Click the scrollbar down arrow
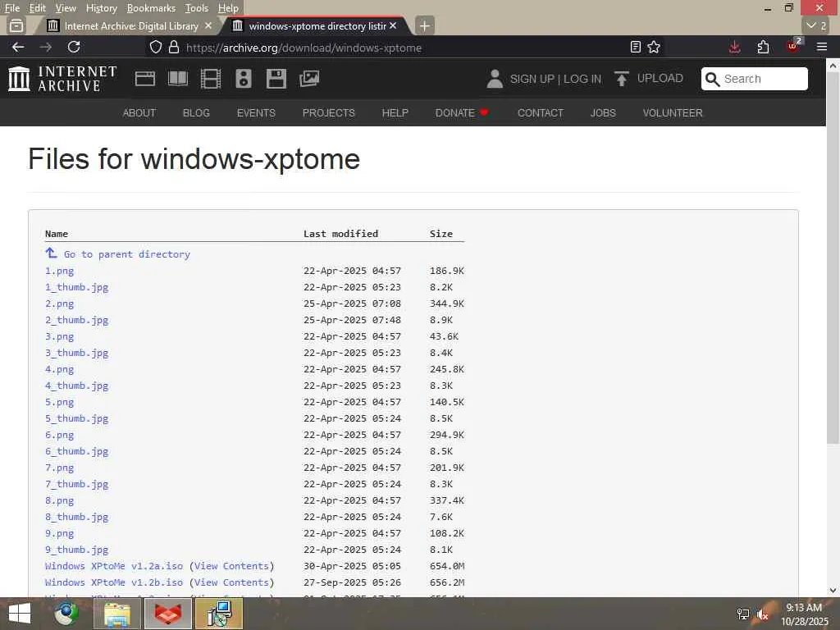This screenshot has width=840, height=630. click(833, 591)
